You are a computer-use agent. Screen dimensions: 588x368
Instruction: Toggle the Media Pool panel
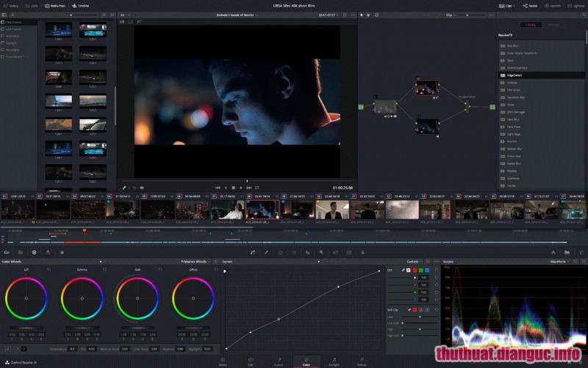tap(54, 6)
